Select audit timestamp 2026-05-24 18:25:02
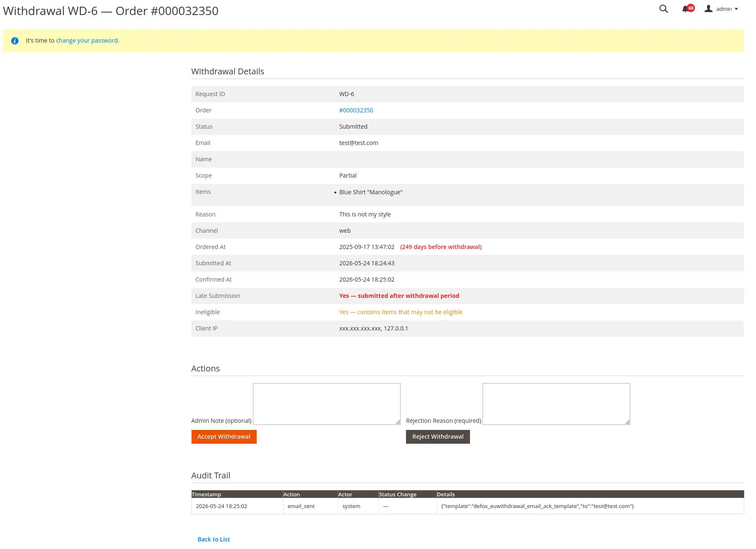756x549 pixels. pyautogui.click(x=221, y=506)
